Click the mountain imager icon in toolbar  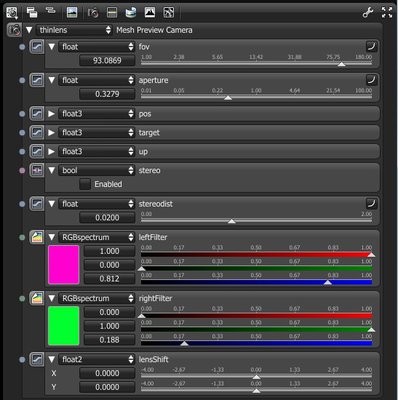coord(150,13)
